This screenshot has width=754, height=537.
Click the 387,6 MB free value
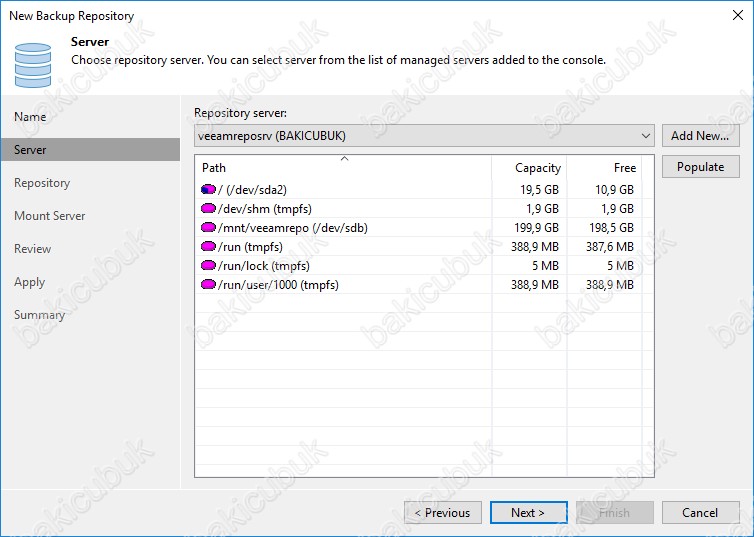(610, 247)
